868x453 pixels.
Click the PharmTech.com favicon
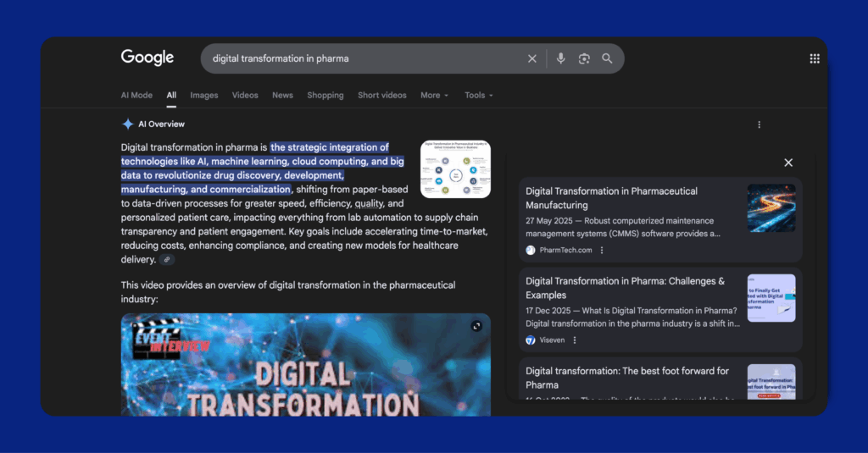pyautogui.click(x=531, y=250)
